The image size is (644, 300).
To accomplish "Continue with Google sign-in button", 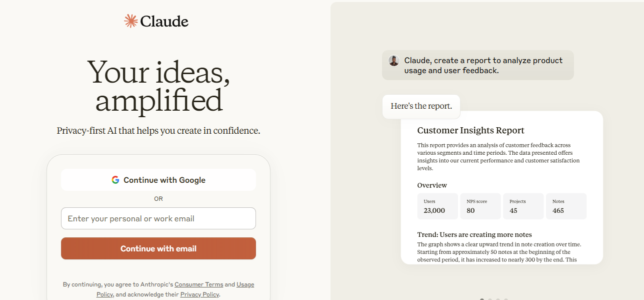I will (x=158, y=180).
